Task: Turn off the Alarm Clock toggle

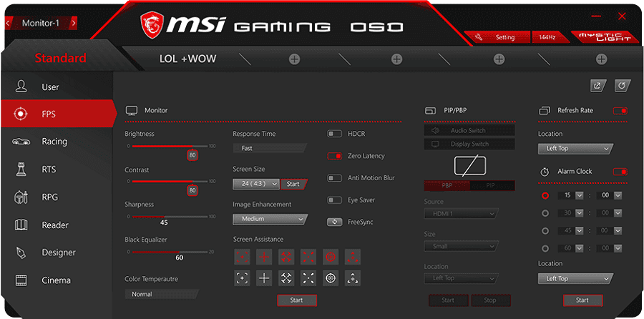Action: point(620,172)
